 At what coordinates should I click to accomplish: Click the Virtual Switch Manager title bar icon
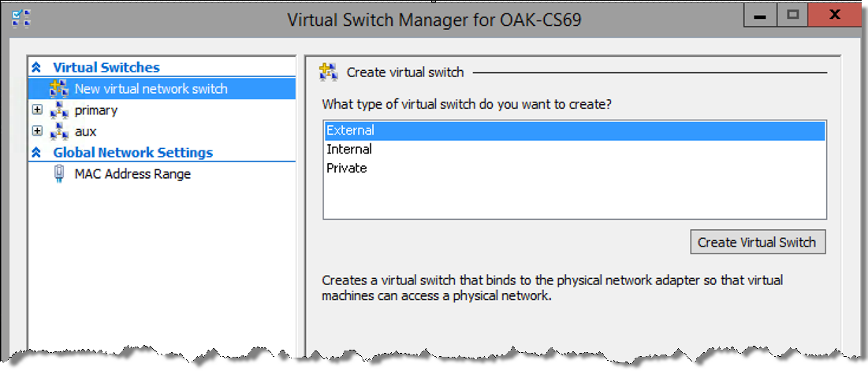20,19
